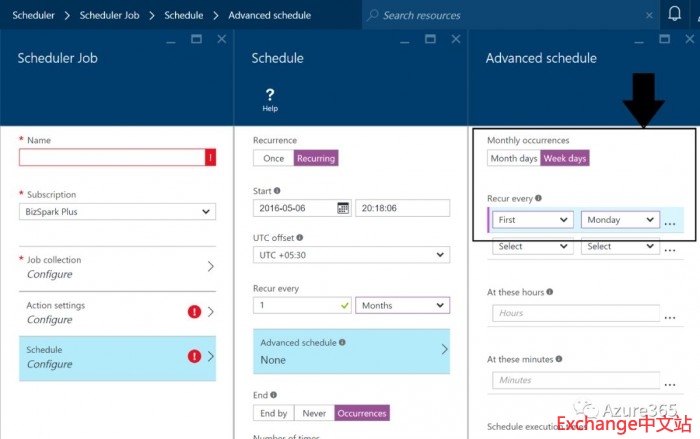Select the Once recurrence option
This screenshot has width=700, height=439.
[273, 158]
